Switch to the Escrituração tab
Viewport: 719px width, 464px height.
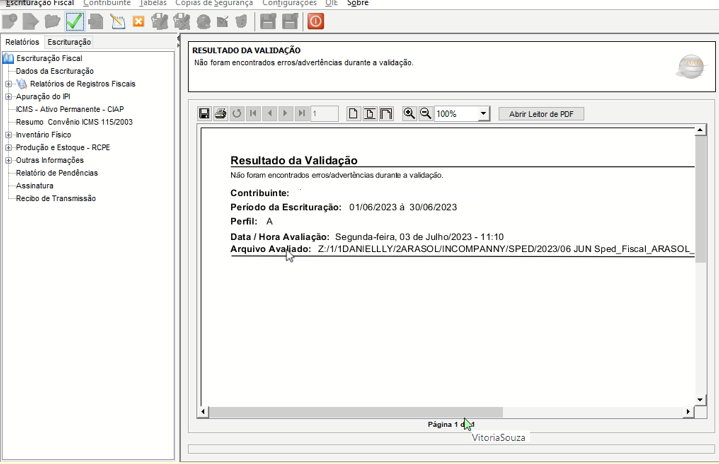69,42
